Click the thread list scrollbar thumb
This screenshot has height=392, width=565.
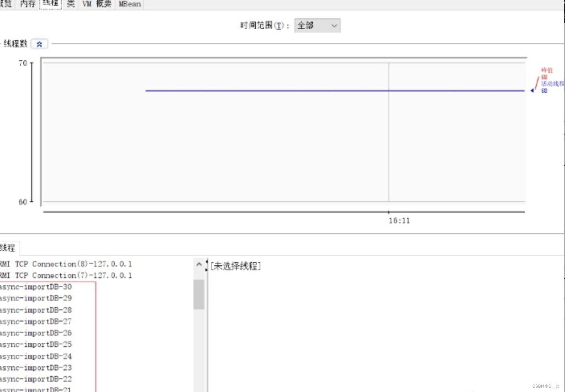(199, 295)
